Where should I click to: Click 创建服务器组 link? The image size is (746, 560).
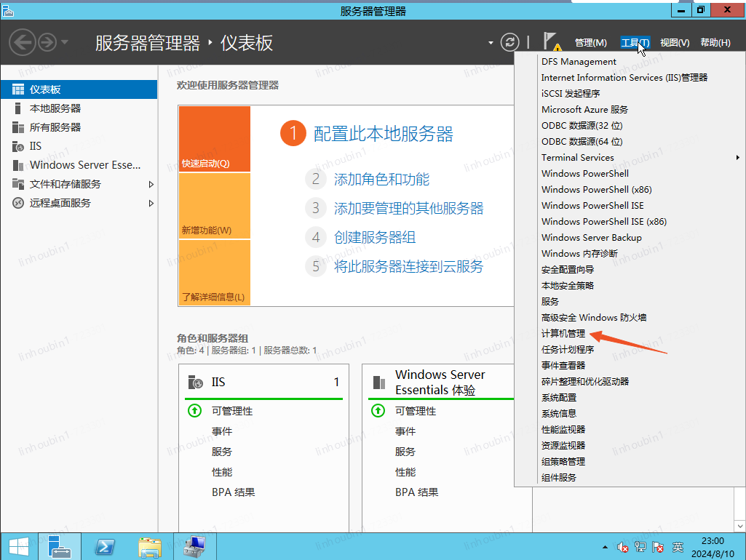pos(375,237)
